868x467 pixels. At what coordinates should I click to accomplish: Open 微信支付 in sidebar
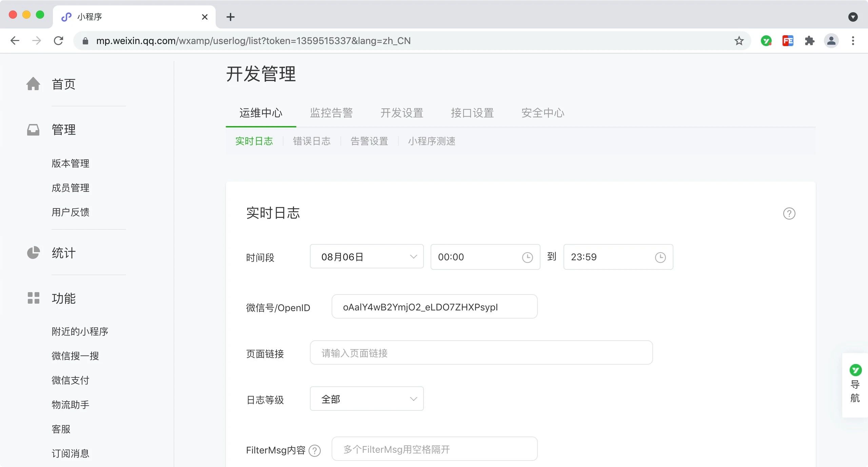[71, 380]
